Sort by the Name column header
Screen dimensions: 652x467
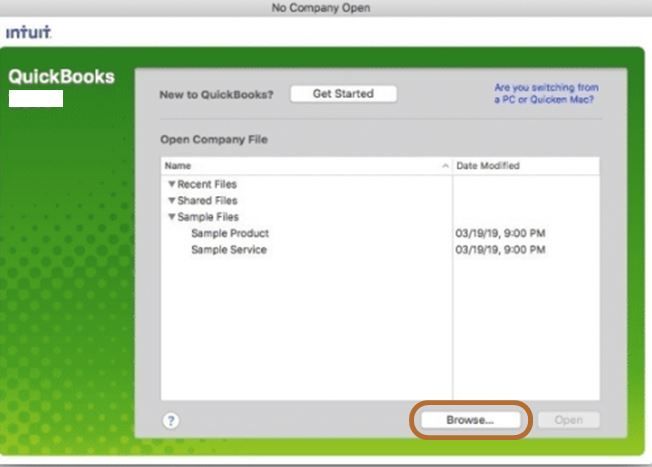[306, 166]
